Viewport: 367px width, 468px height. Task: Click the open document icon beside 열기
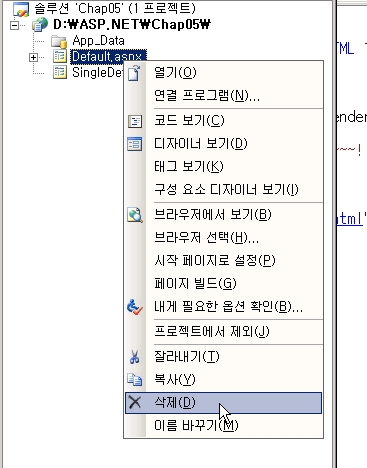(135, 73)
